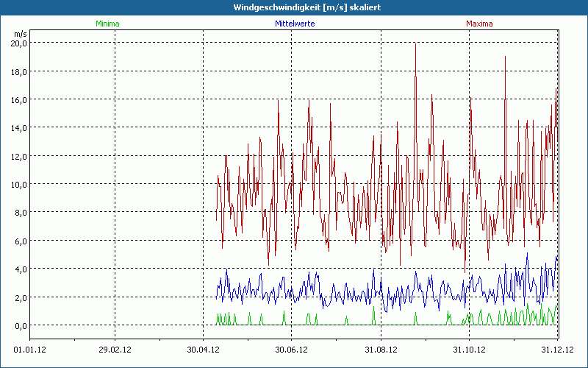Click the 6,0 y-axis label
This screenshot has height=368, width=588.
point(18,241)
